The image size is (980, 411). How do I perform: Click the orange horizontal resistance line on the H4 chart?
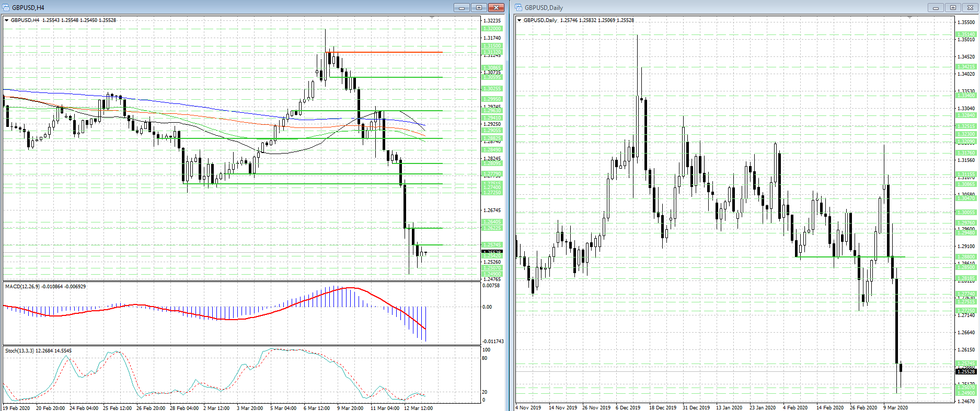pos(384,52)
